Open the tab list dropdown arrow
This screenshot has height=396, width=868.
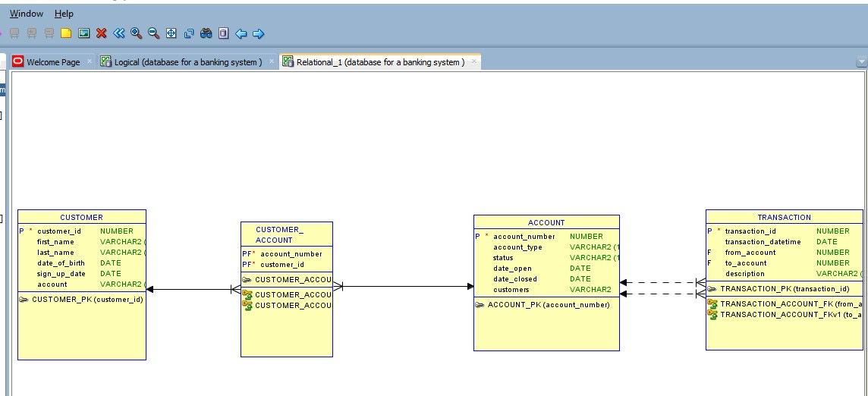tap(860, 63)
